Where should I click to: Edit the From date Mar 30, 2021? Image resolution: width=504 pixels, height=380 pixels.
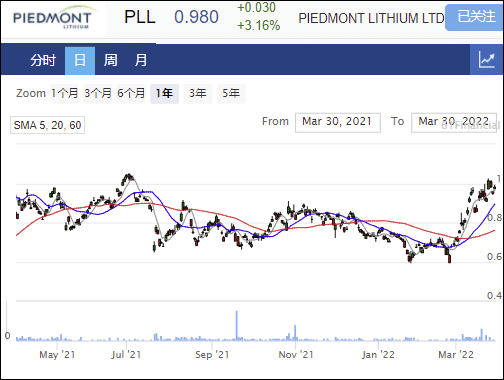(x=338, y=122)
